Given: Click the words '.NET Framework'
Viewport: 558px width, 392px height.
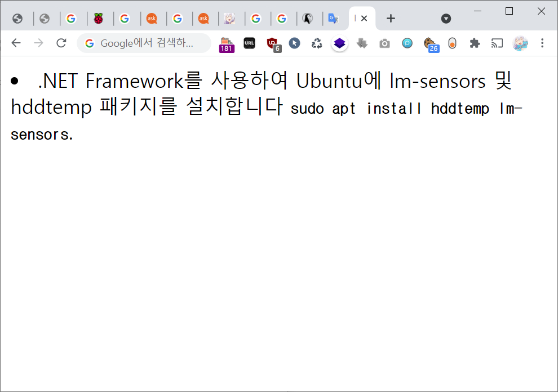Looking at the screenshot, I should (x=110, y=81).
